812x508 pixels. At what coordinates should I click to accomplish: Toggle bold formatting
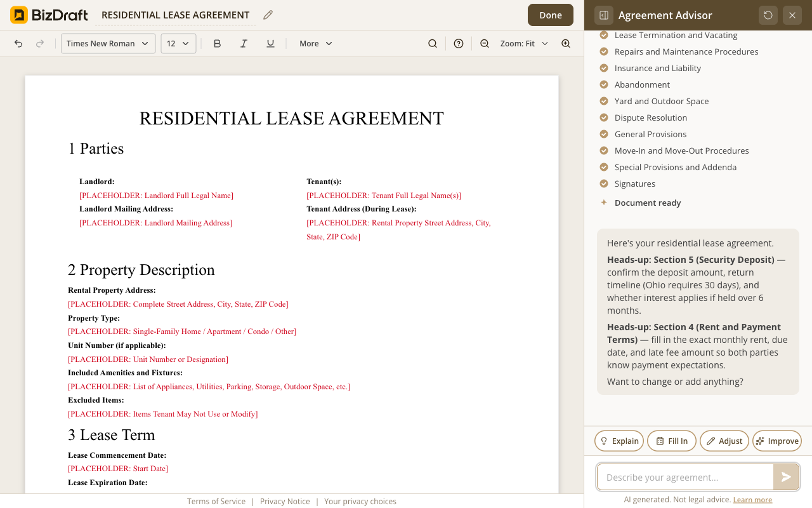(217, 43)
